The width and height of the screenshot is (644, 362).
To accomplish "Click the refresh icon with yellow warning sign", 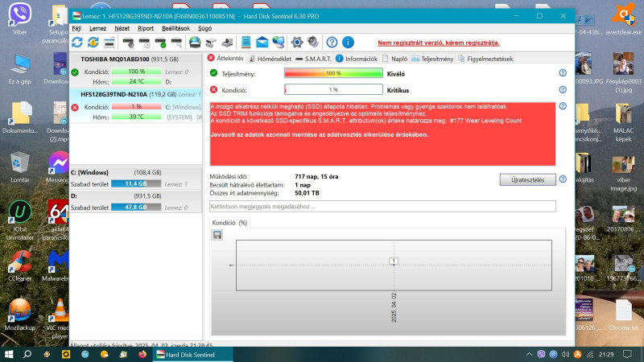I will pos(93,43).
